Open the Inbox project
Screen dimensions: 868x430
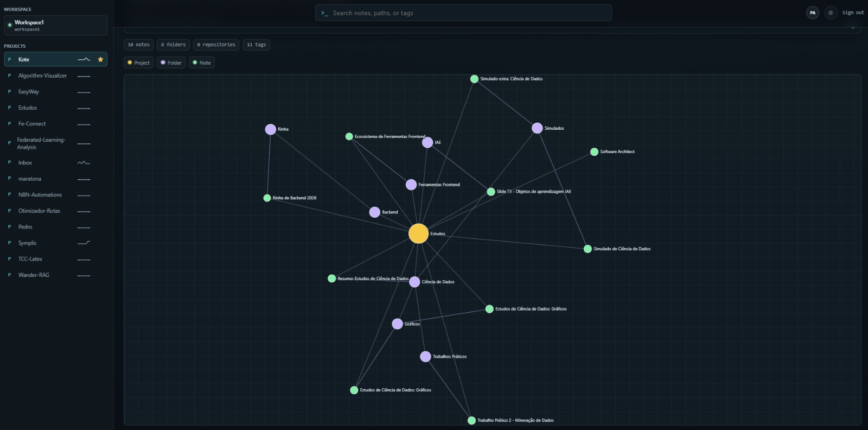(x=55, y=163)
